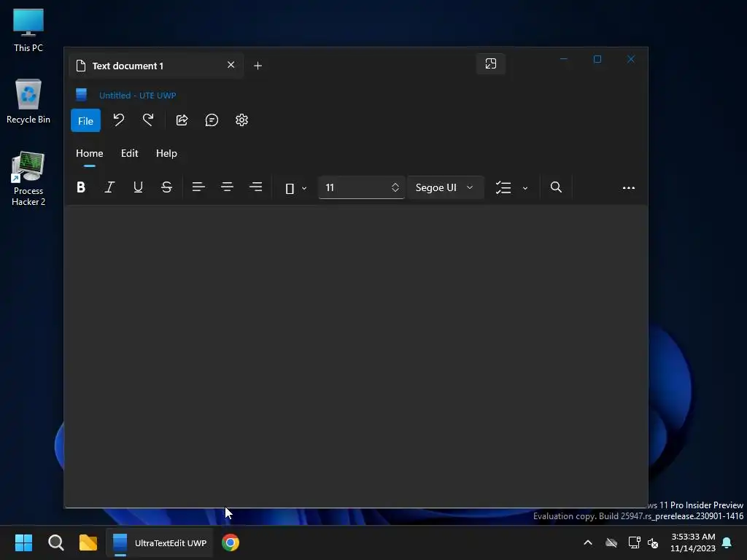Click the Redo arrow icon
This screenshot has width=747, height=560.
tap(148, 120)
